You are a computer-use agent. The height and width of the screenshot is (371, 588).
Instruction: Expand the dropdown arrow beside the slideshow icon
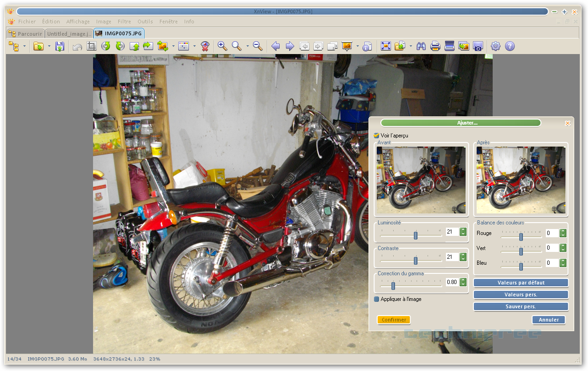(x=357, y=46)
